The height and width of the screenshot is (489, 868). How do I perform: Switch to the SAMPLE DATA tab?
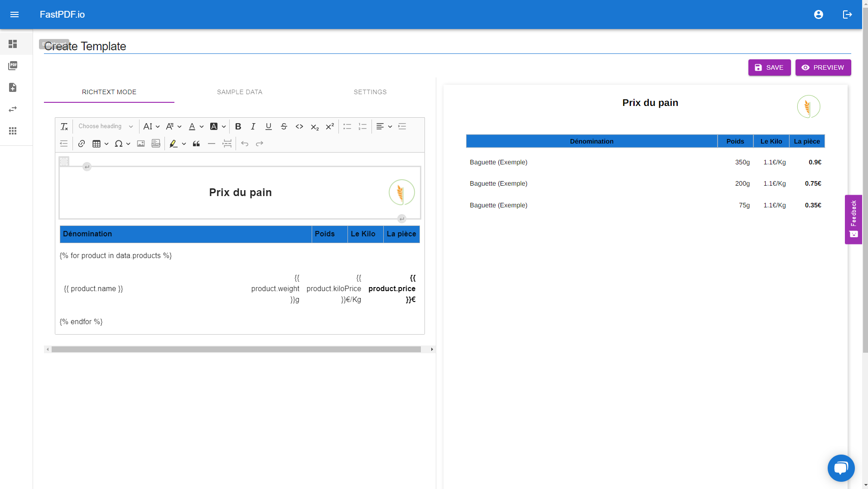240,92
